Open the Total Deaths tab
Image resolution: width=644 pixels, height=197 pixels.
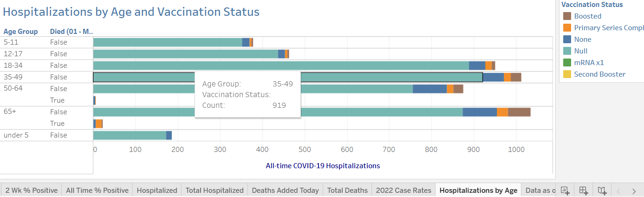[x=347, y=190]
